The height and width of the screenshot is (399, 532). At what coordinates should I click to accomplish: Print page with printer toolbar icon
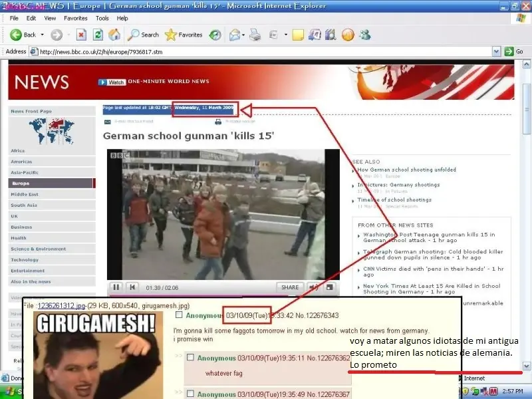[x=255, y=35]
